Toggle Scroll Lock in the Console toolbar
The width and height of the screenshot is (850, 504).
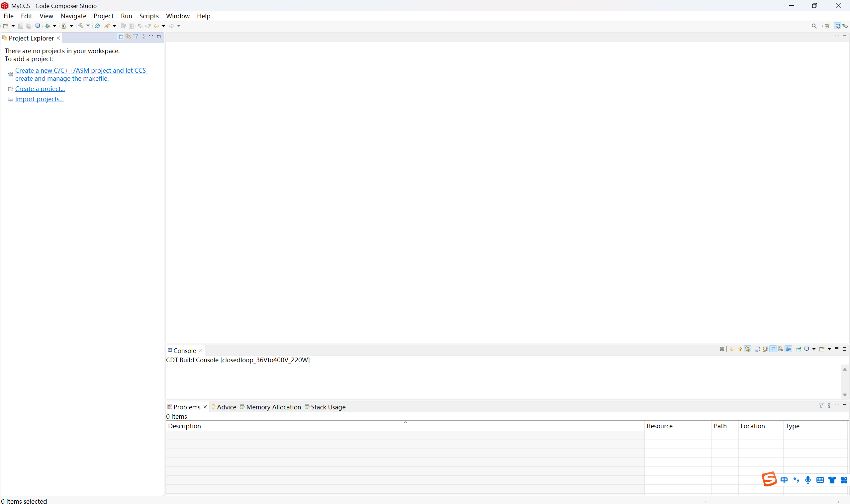(x=766, y=350)
